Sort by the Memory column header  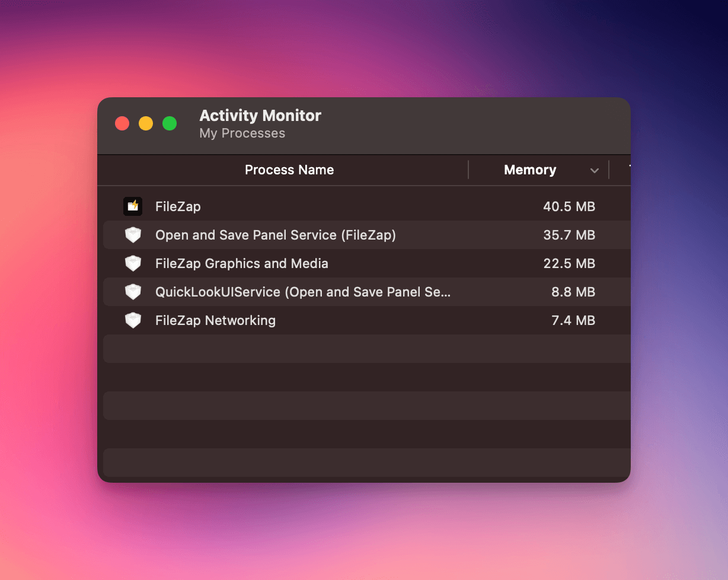coord(530,170)
